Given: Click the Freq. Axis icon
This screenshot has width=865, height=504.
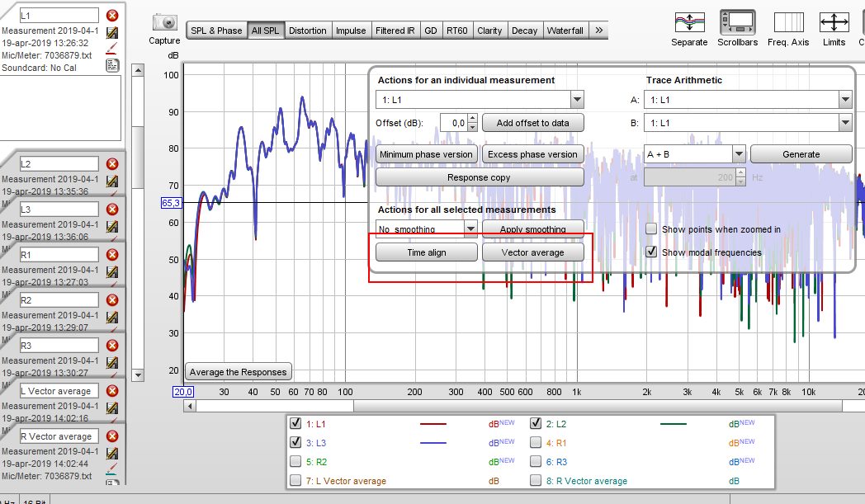Looking at the screenshot, I should [x=787, y=22].
